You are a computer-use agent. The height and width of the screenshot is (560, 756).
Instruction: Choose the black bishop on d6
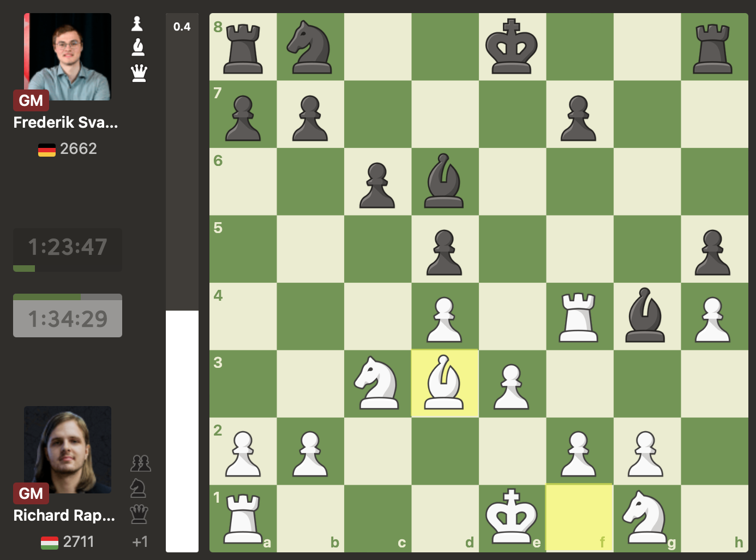click(445, 181)
